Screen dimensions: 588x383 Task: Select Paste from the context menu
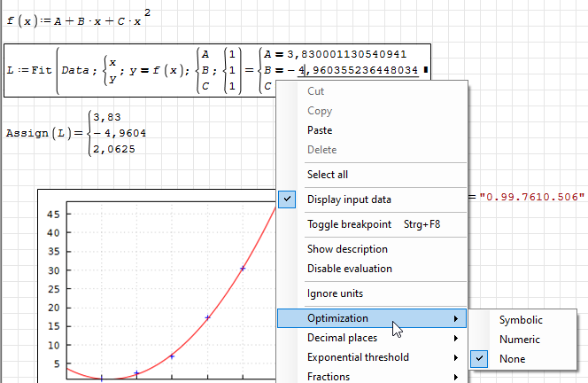click(x=320, y=130)
